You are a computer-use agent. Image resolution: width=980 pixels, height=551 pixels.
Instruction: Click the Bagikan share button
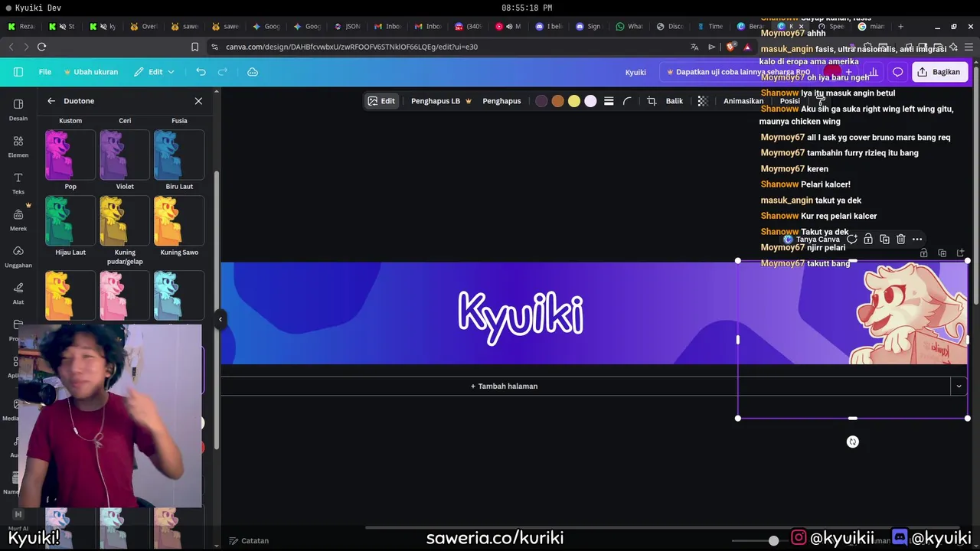939,72
